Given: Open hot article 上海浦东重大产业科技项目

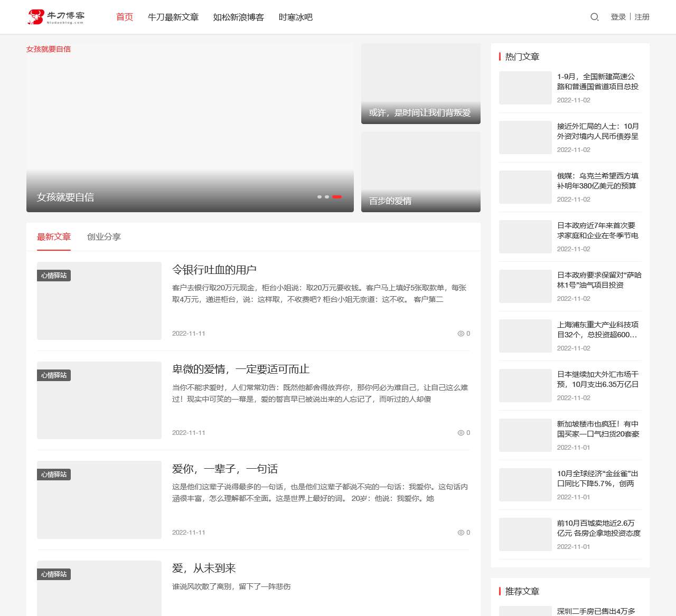Looking at the screenshot, I should [598, 329].
